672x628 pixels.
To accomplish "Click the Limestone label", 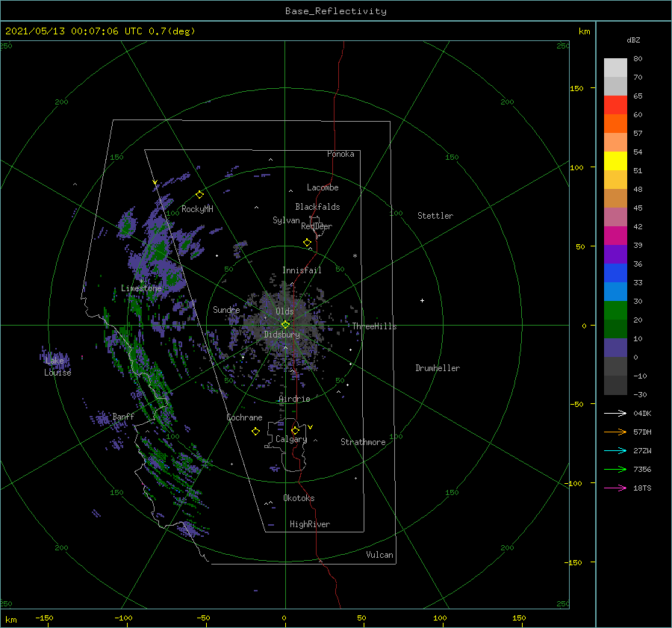I will (141, 288).
